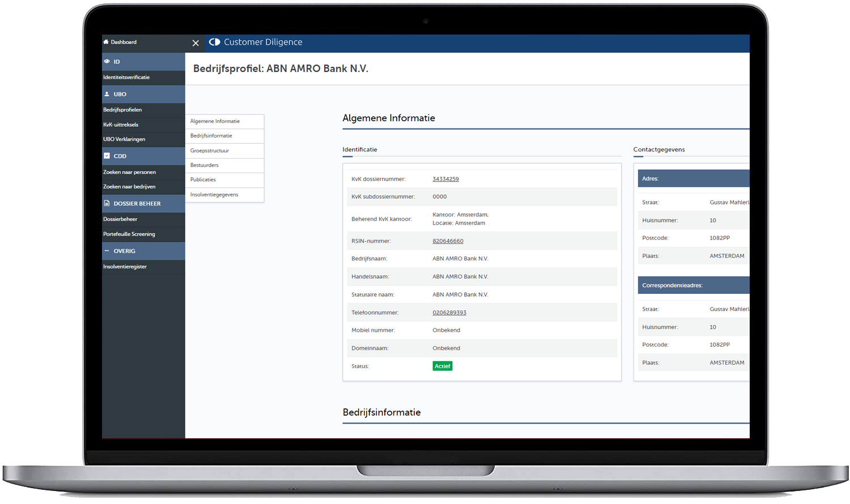
Task: Open Bedrijfsprofielen in the sidebar
Action: pos(122,110)
